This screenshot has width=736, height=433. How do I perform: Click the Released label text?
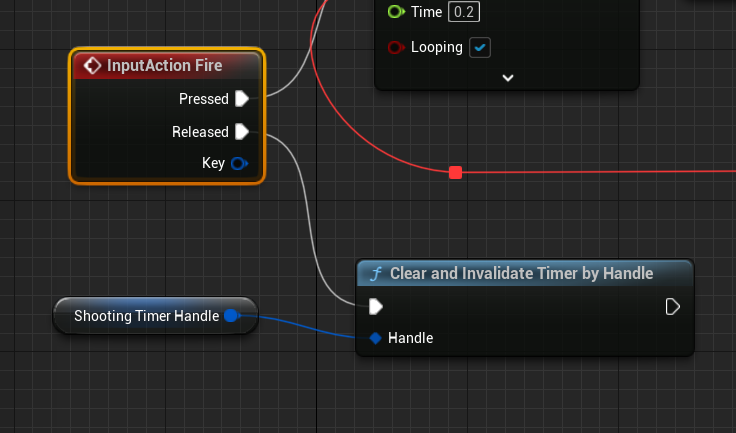pos(200,131)
